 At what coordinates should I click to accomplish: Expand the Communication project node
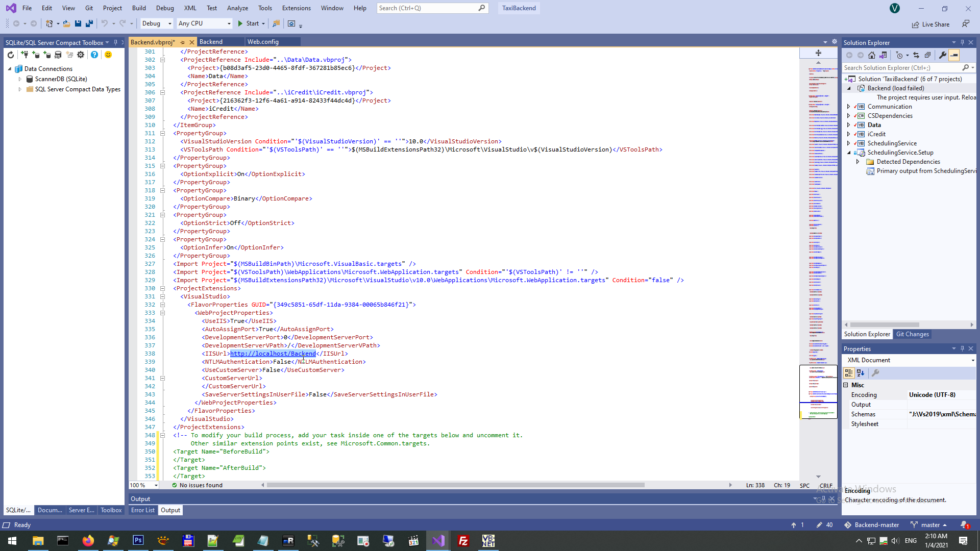848,107
